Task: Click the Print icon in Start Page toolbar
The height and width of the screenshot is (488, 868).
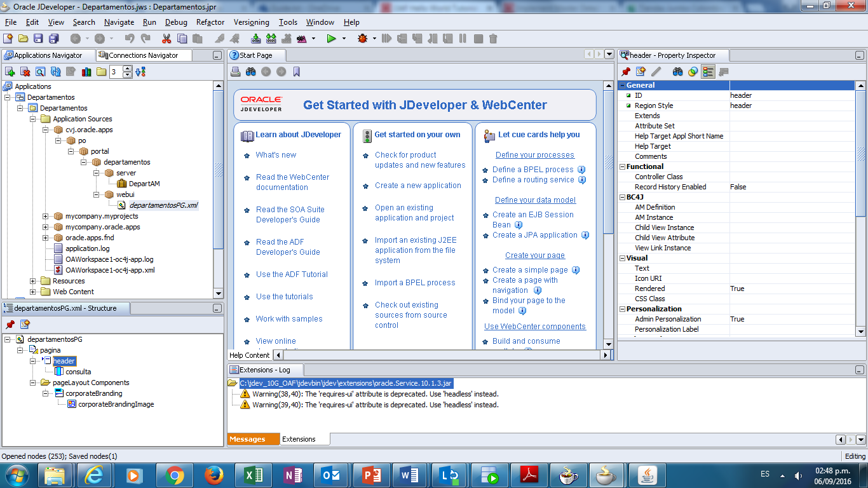Action: (x=235, y=72)
